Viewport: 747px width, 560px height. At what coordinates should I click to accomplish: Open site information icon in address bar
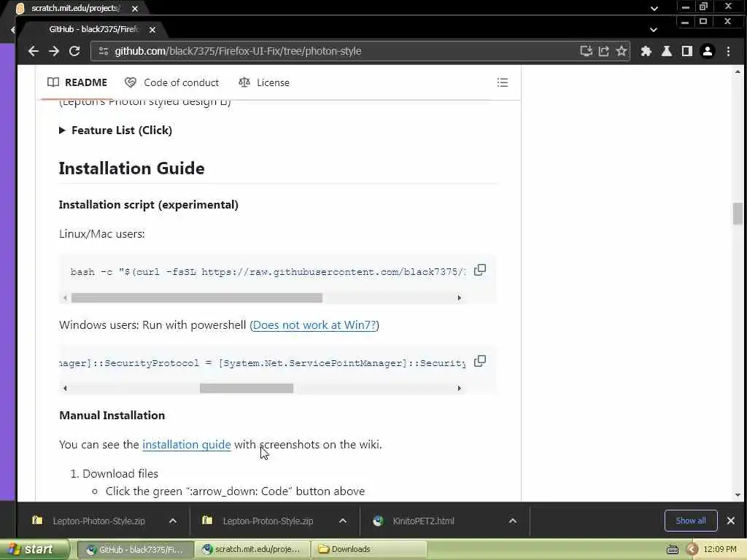click(x=104, y=52)
